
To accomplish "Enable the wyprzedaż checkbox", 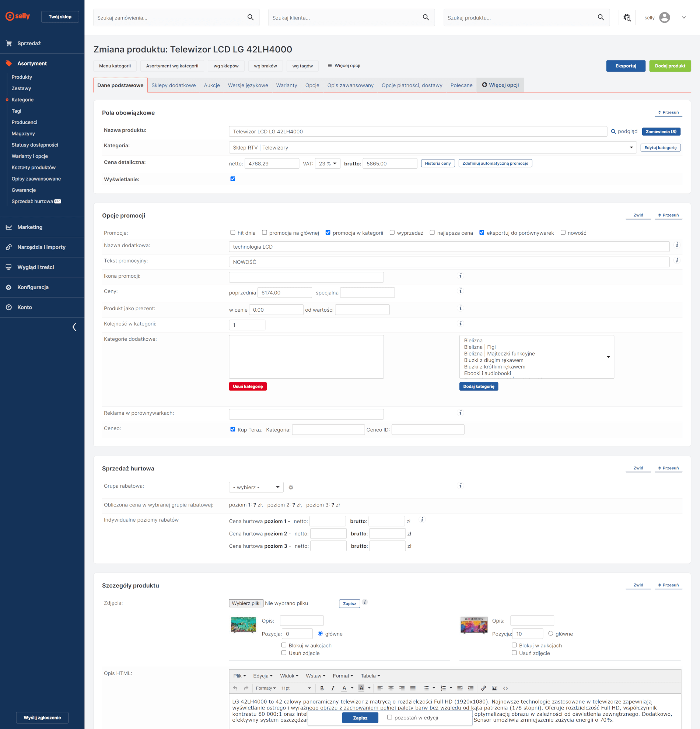I will (392, 232).
